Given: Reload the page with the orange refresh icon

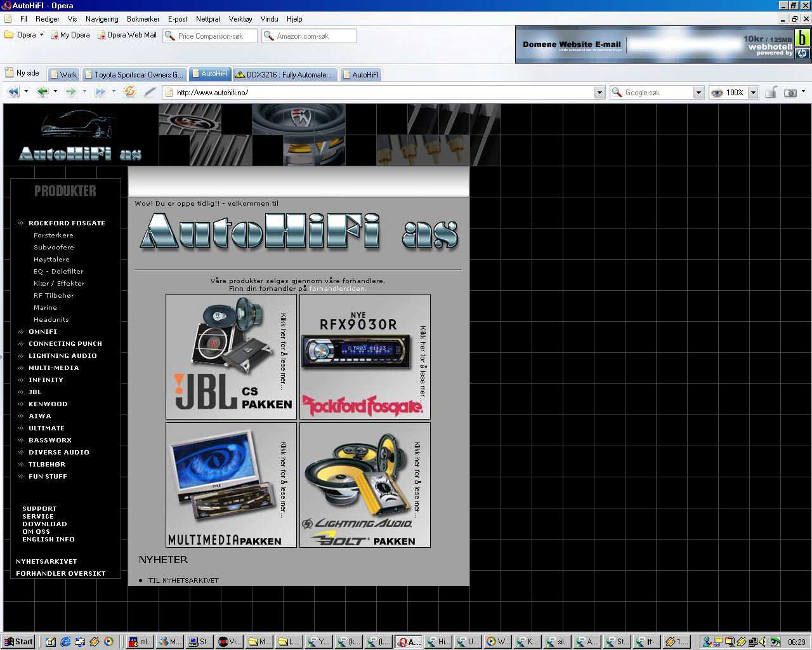Looking at the screenshot, I should (129, 92).
